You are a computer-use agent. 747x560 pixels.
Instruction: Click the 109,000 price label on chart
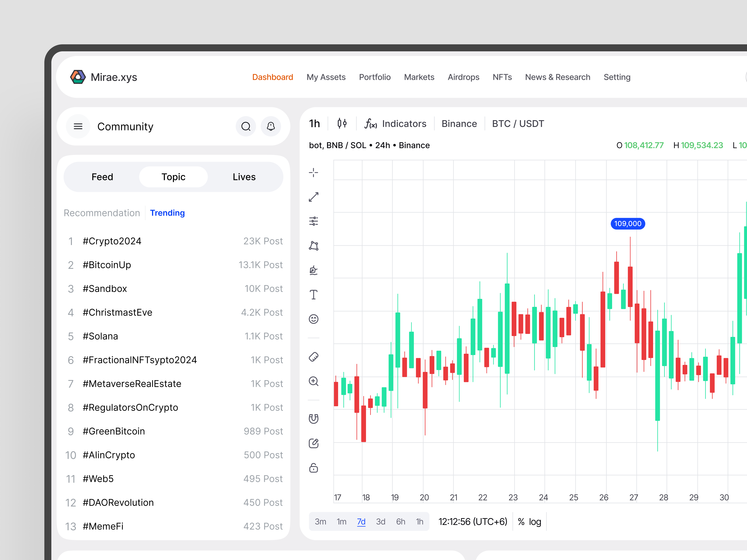628,224
